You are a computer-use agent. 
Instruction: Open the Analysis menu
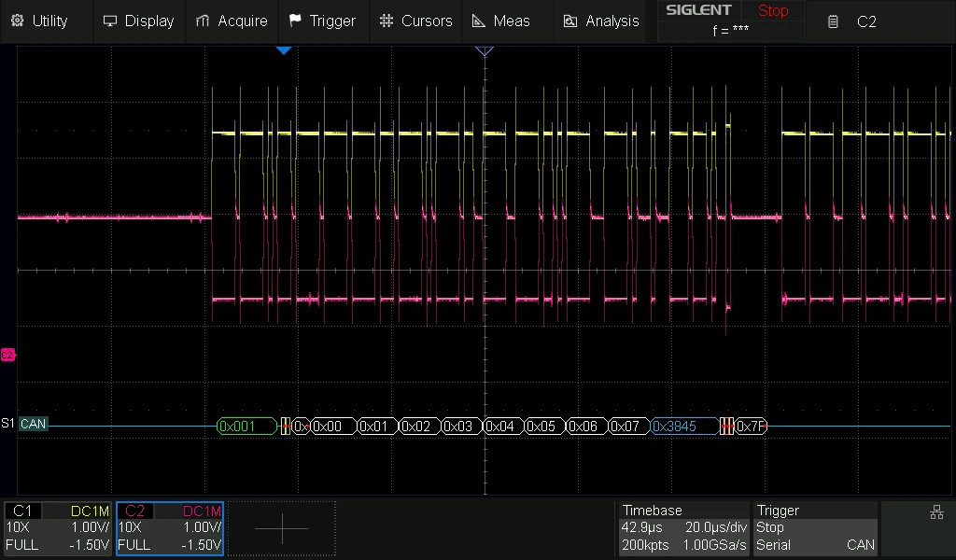pyautogui.click(x=601, y=21)
